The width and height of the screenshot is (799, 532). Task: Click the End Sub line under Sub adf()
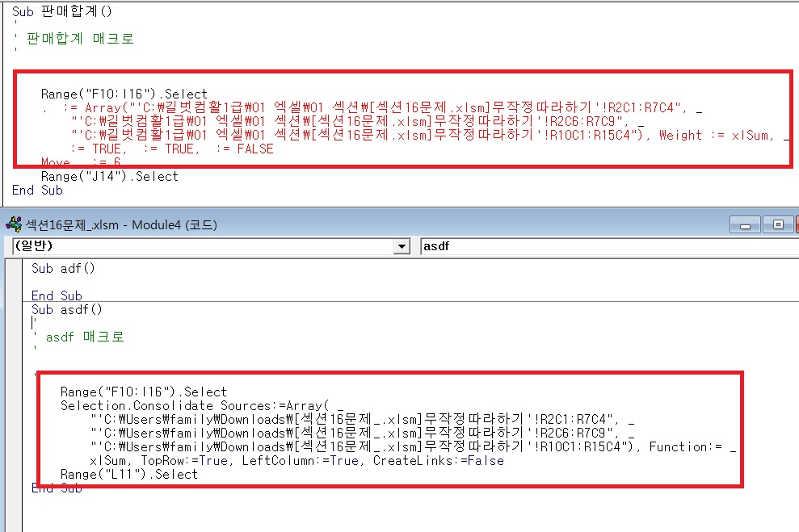pyautogui.click(x=57, y=295)
